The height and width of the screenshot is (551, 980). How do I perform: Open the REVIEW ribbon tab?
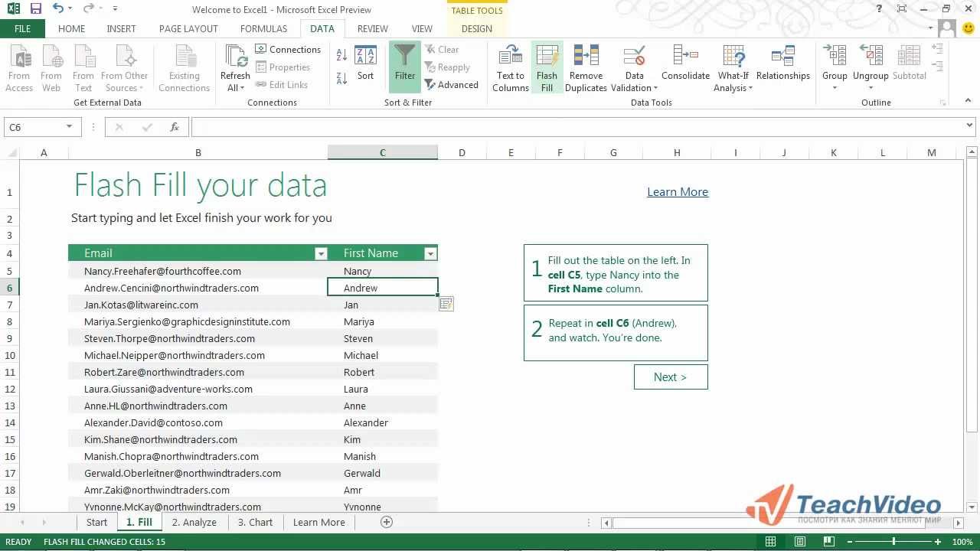372,28
